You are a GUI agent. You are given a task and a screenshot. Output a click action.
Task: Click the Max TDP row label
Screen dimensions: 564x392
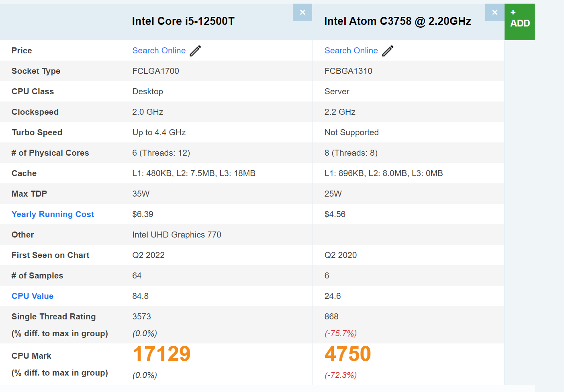tap(29, 194)
